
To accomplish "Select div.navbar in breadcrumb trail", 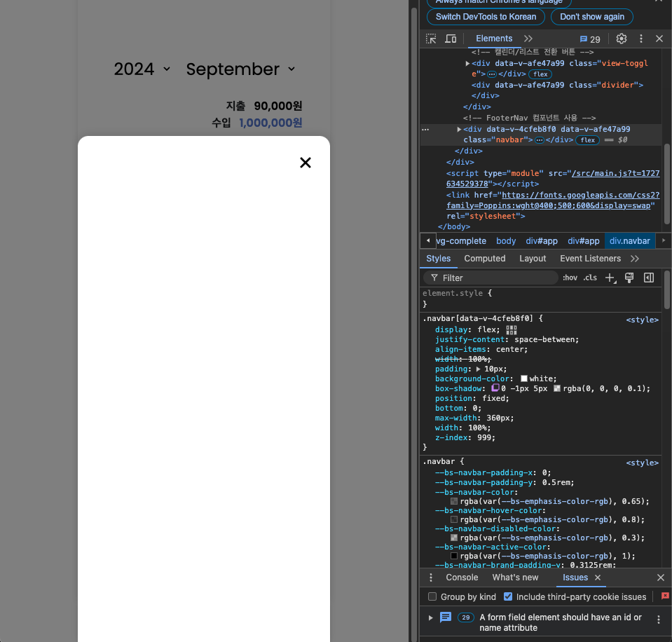I will coord(629,241).
